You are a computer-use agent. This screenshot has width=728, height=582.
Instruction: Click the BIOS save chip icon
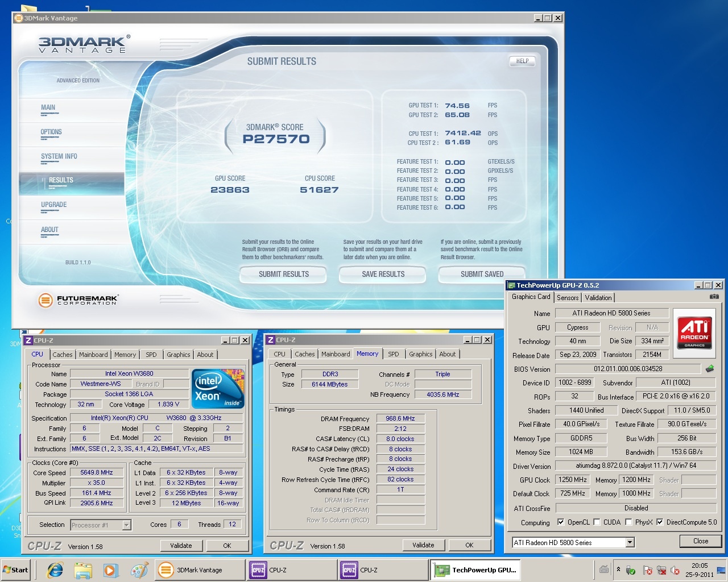710,369
